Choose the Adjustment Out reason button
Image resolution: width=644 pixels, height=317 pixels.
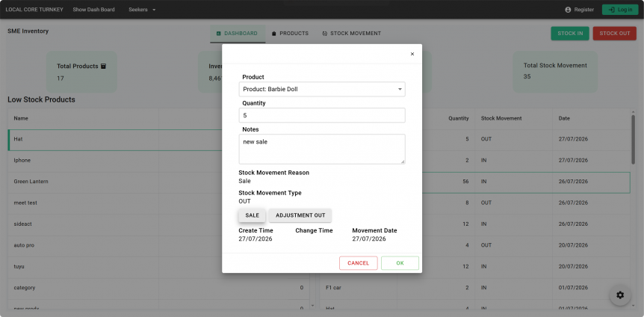pos(300,215)
